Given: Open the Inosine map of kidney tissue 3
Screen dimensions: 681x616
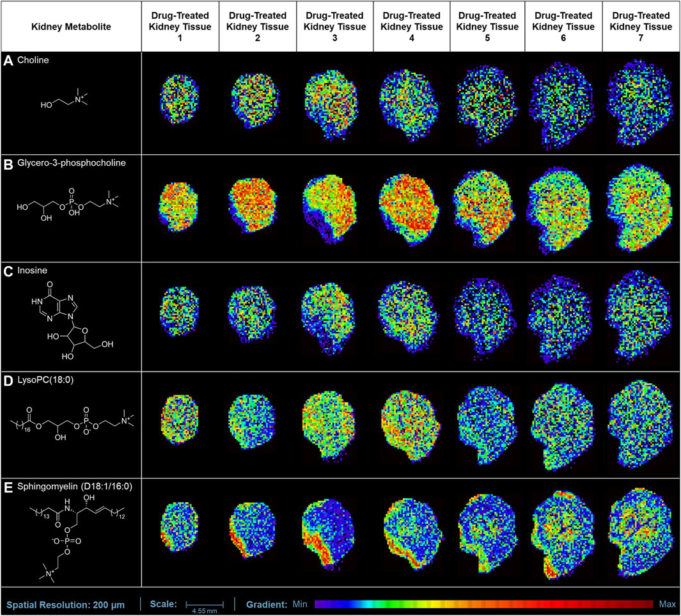Looking at the screenshot, I should 329,319.
